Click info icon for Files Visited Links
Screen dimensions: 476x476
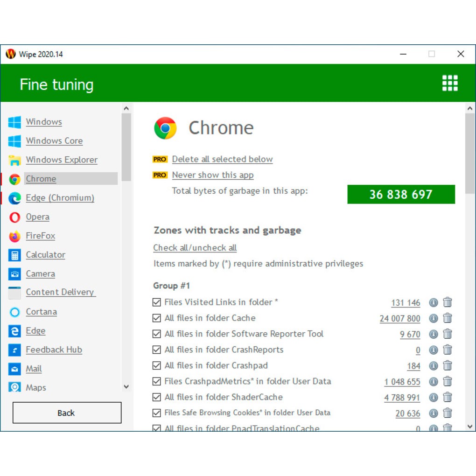(434, 302)
